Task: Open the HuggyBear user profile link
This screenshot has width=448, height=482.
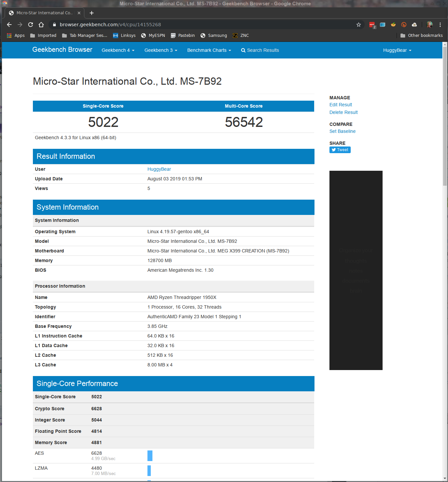Action: pyautogui.click(x=159, y=169)
